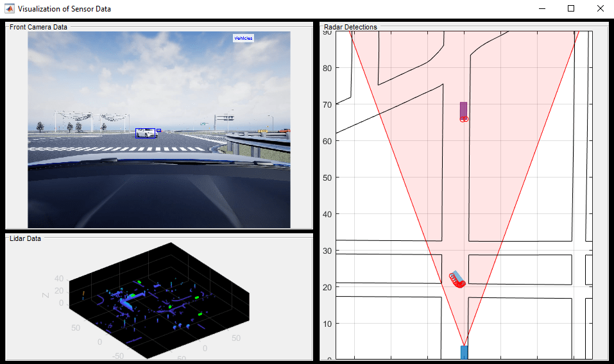The width and height of the screenshot is (614, 364).
Task: Minimize the Visualization of Sensor Data window
Action: [542, 8]
